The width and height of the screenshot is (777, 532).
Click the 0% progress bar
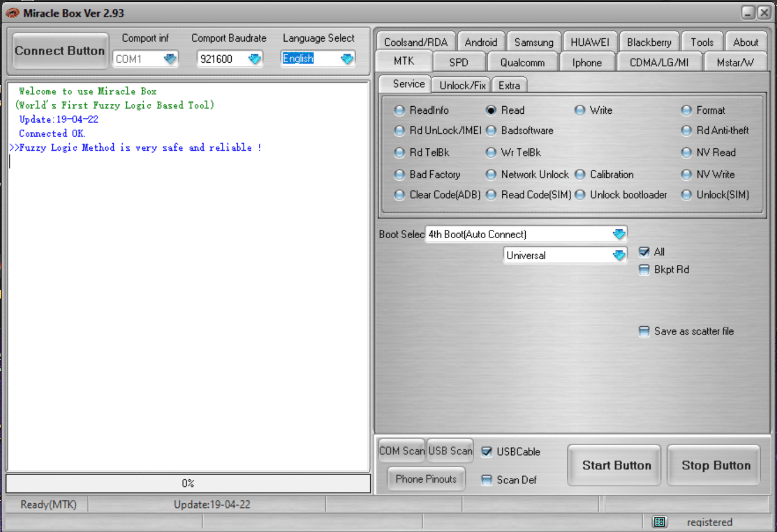(x=188, y=483)
